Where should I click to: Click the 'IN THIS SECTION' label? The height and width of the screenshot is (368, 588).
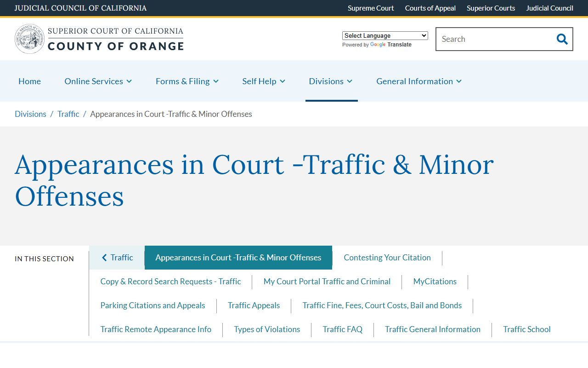click(44, 259)
